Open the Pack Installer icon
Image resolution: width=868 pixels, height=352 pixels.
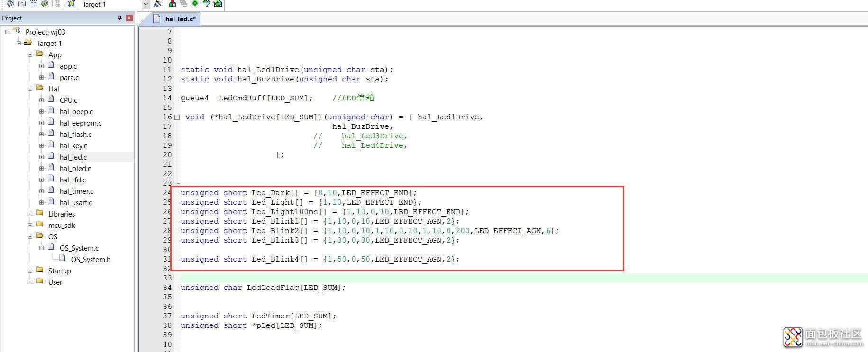[x=218, y=4]
